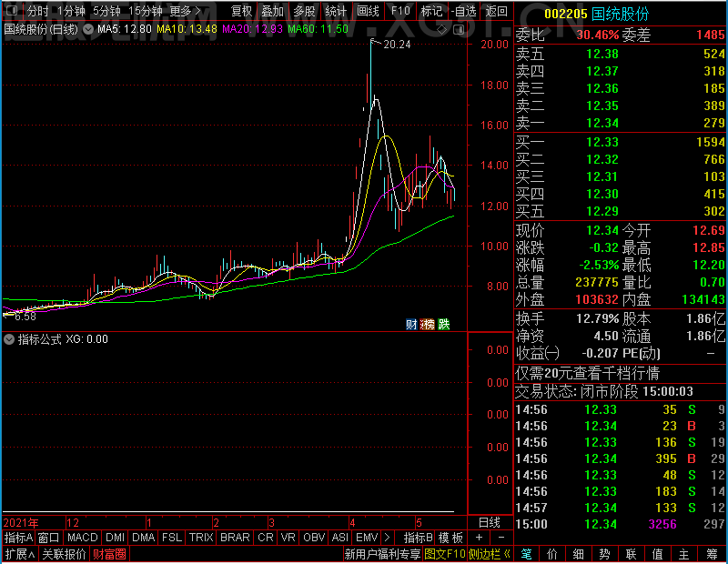Click the 财 badge on chart
728x564 pixels.
pos(411,324)
